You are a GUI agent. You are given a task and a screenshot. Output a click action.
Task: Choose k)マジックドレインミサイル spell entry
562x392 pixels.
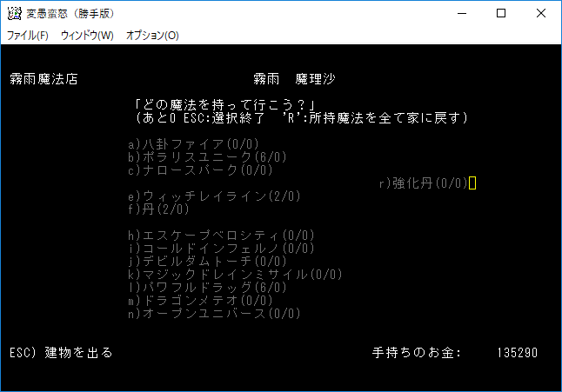(x=235, y=275)
